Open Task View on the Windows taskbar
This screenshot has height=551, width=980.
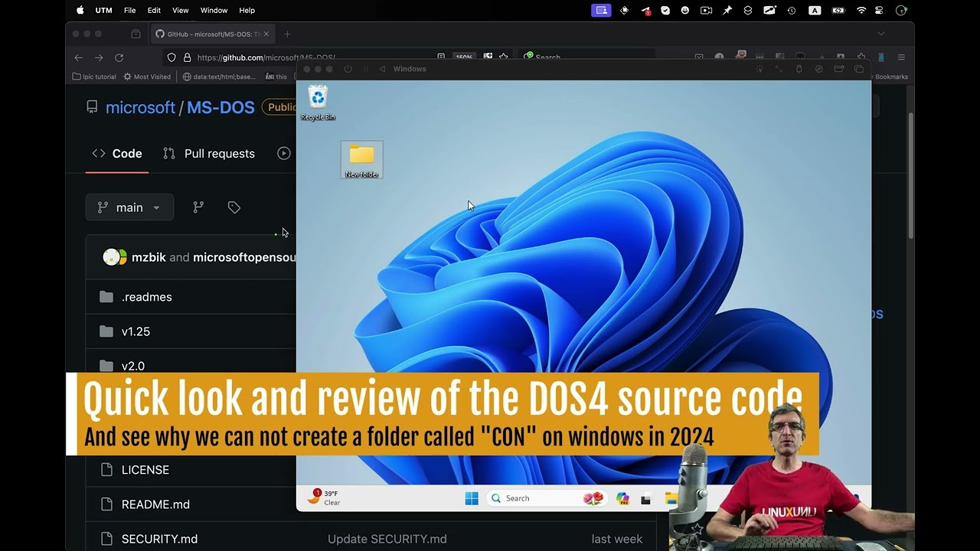(x=645, y=500)
